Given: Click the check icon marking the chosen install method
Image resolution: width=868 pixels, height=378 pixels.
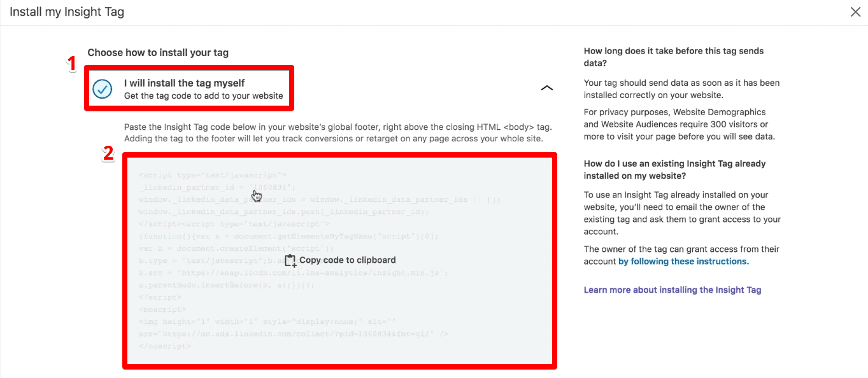Looking at the screenshot, I should pyautogui.click(x=102, y=90).
